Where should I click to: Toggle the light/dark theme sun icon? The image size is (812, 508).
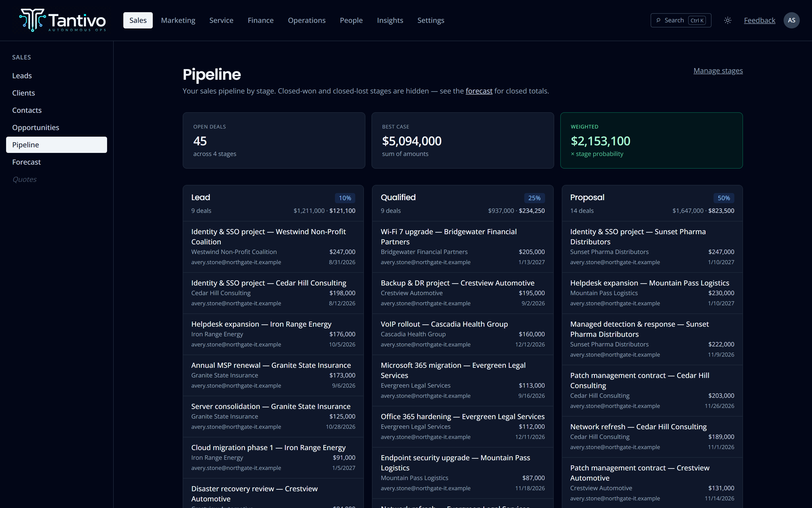pyautogui.click(x=728, y=21)
